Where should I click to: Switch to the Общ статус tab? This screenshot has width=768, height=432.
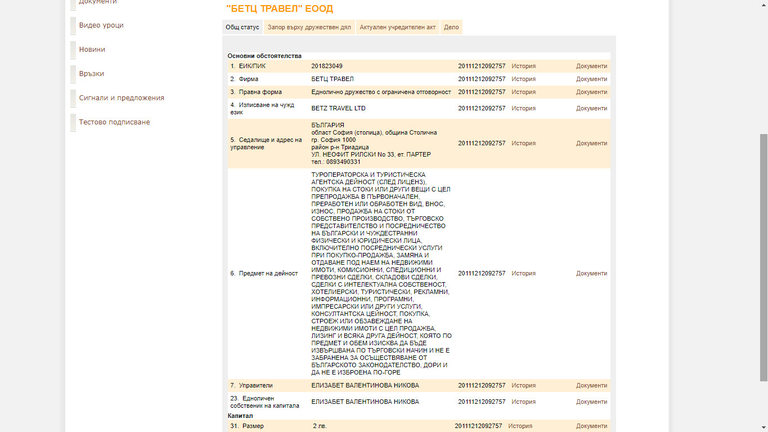click(x=241, y=28)
